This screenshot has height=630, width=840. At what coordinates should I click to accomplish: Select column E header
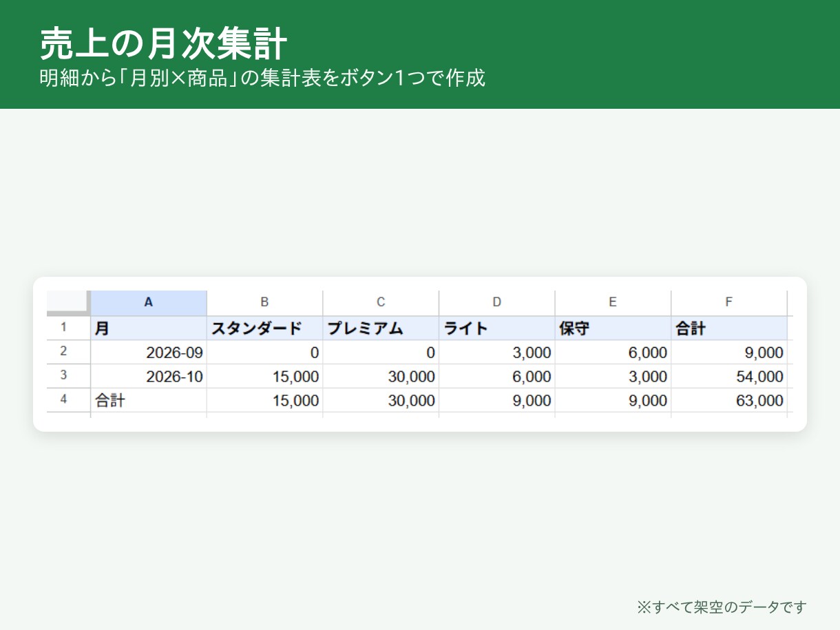click(613, 302)
